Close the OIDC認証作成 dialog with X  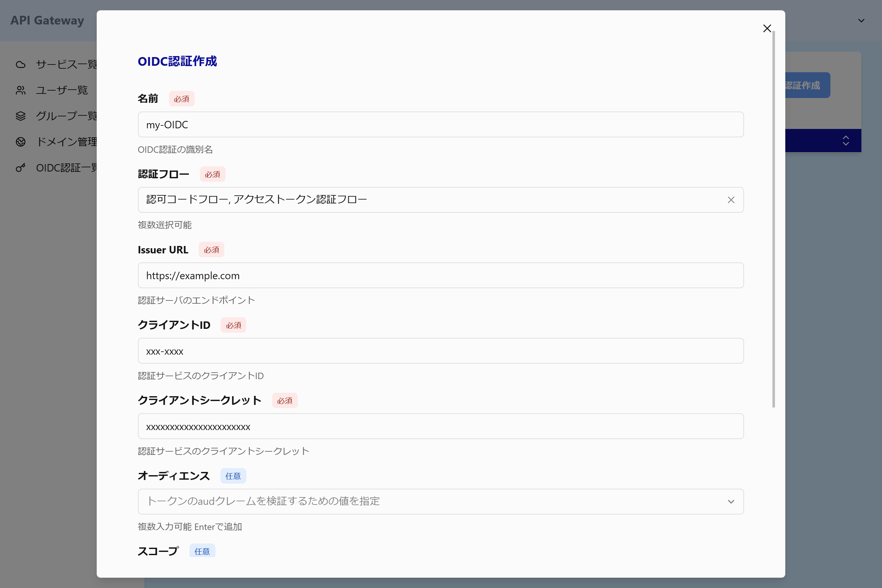(x=767, y=28)
